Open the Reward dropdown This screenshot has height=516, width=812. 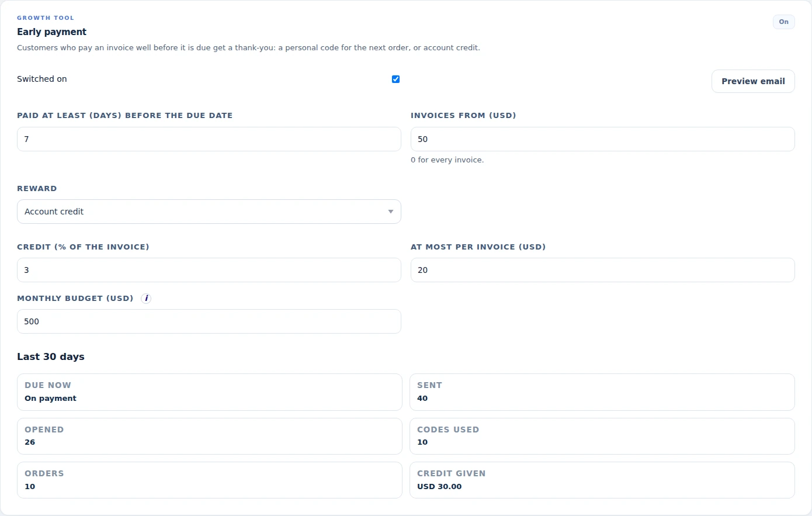[x=209, y=212]
